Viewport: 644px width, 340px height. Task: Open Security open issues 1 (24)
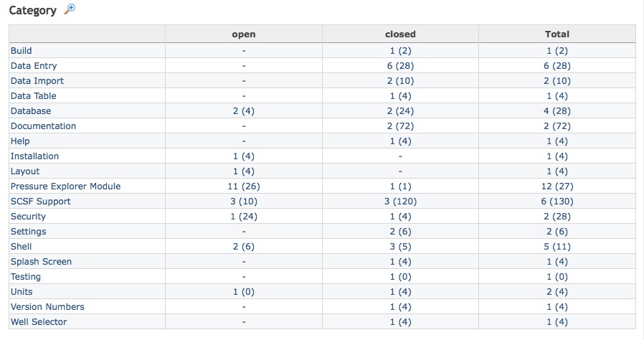click(x=244, y=217)
